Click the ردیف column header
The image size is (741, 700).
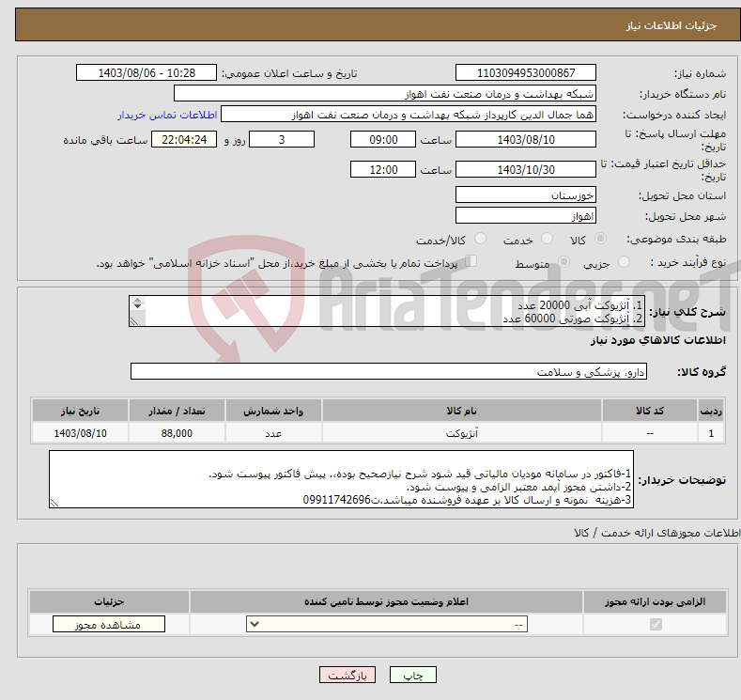(x=711, y=411)
